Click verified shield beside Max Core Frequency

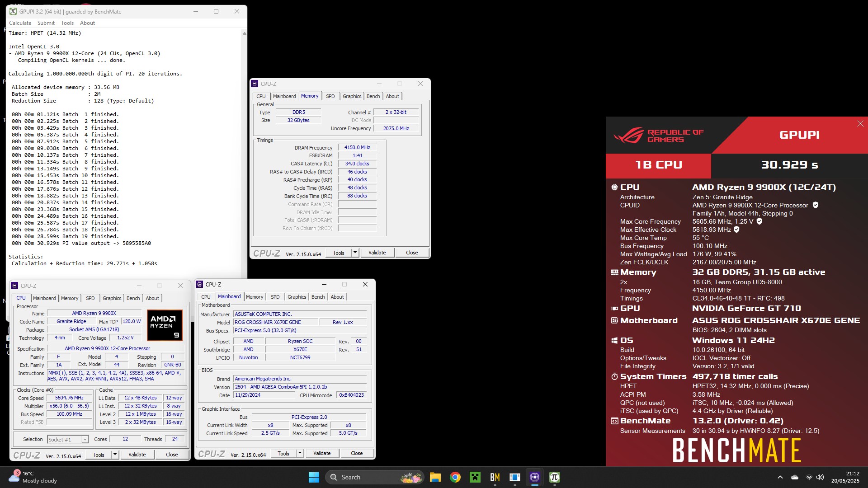click(759, 221)
